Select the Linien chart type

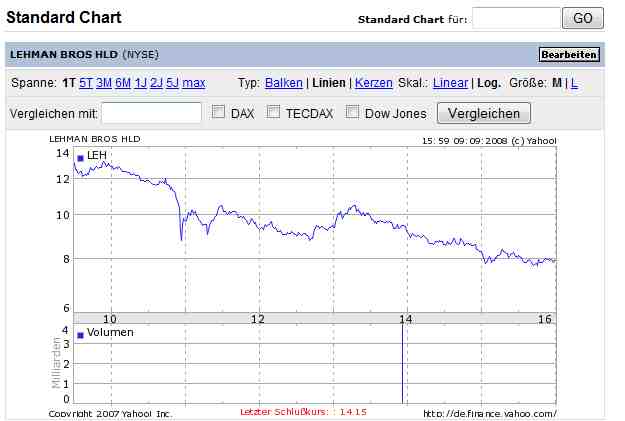coord(329,83)
